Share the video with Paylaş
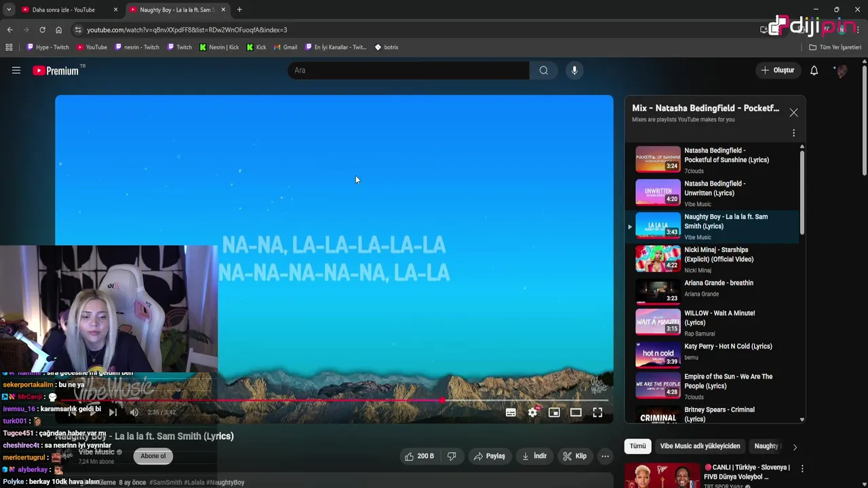This screenshot has height=488, width=868. 489,456
